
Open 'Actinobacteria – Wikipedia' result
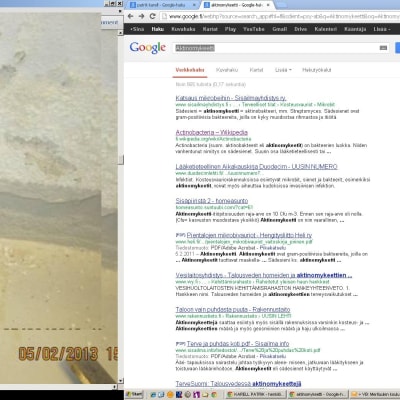pos(211,132)
